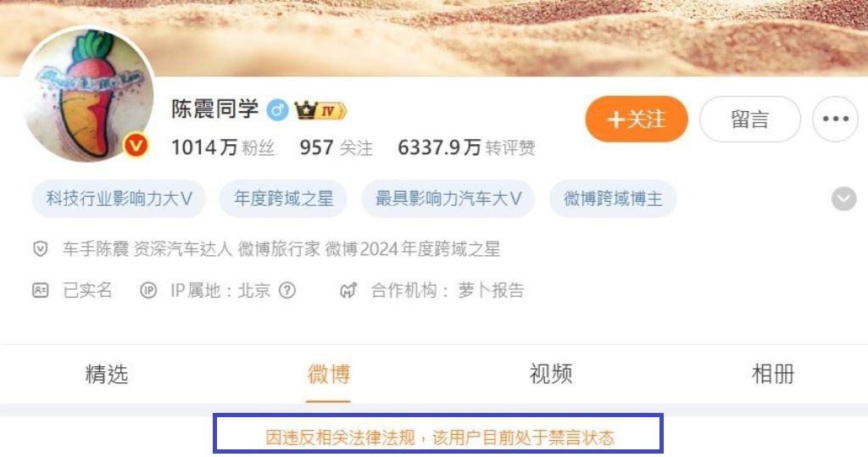The height and width of the screenshot is (457, 868).
Task: Select the 科技行业影响力大V tag
Action: click(x=119, y=198)
